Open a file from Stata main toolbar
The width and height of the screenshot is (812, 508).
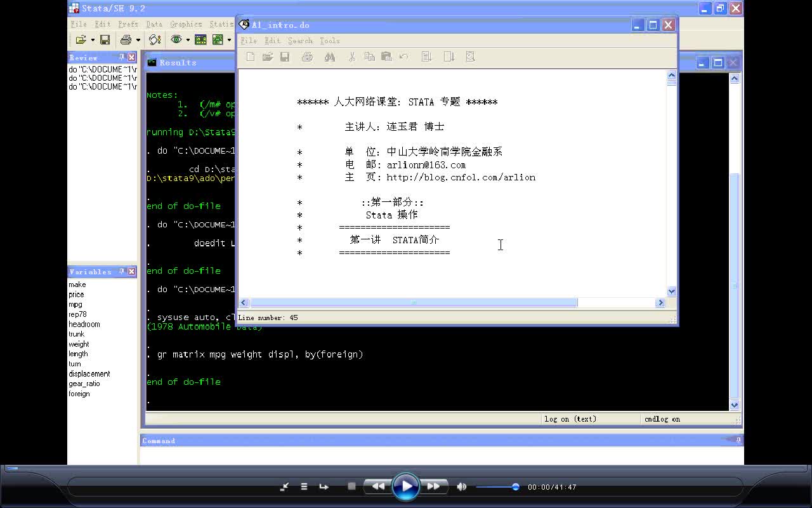pos(81,40)
